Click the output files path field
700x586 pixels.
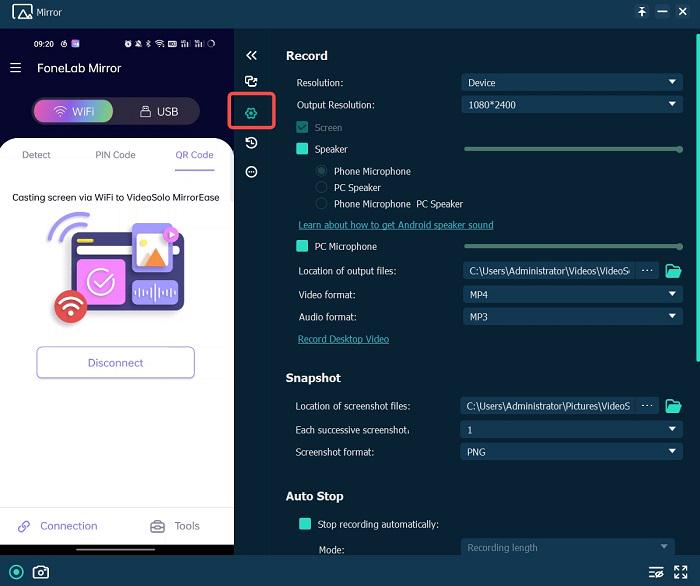549,270
